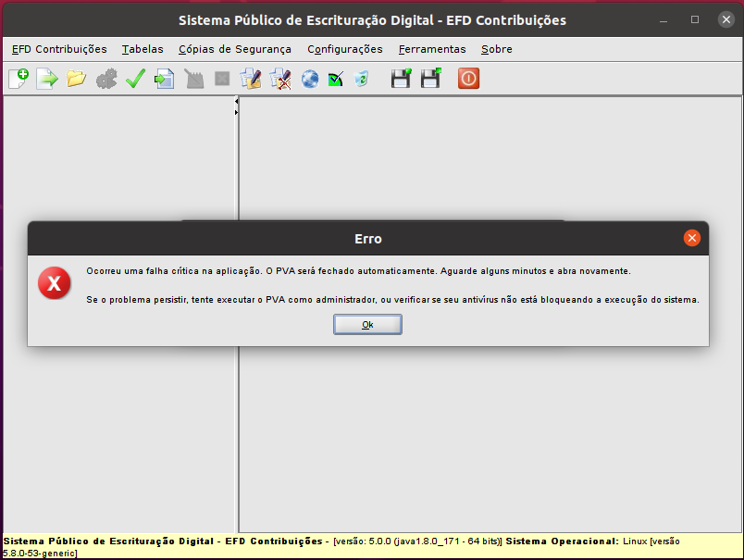Click the red power exit icon
The height and width of the screenshot is (560, 744).
(469, 79)
